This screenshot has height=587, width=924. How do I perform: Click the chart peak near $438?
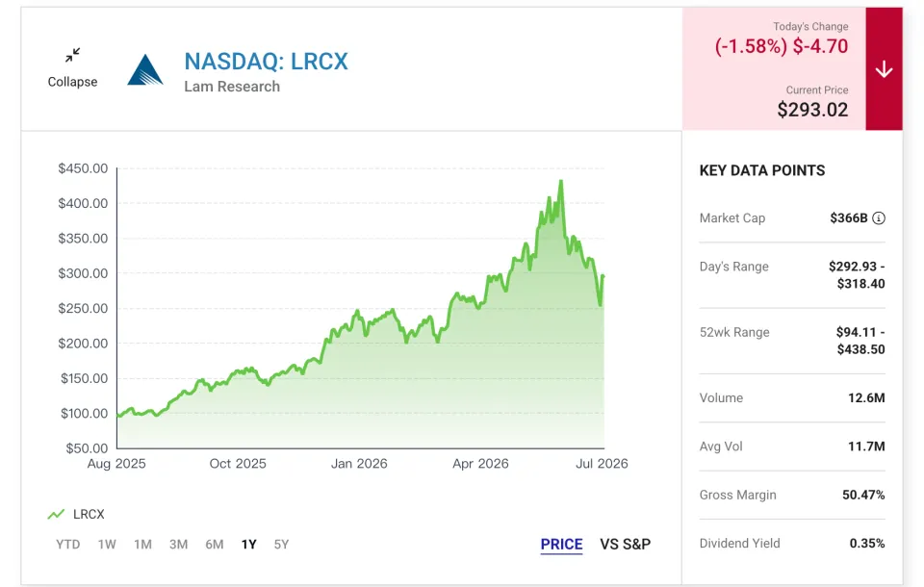tap(561, 182)
